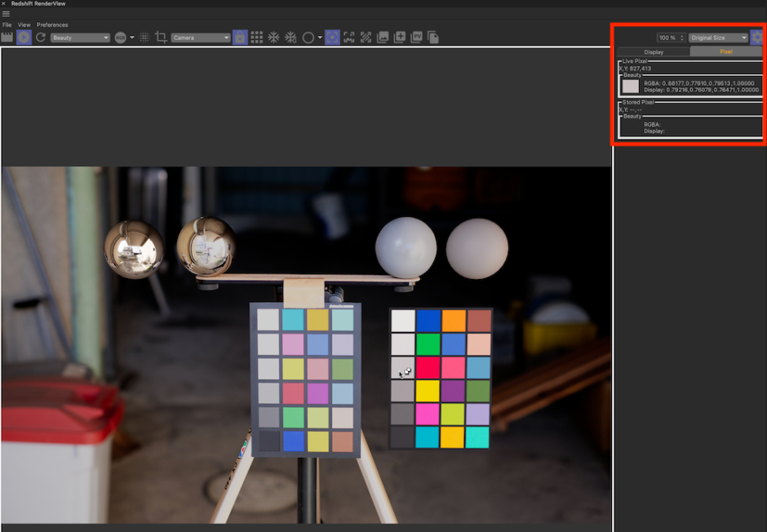Image resolution: width=767 pixels, height=532 pixels.
Task: Open the Camera selection dropdown
Action: (x=201, y=38)
